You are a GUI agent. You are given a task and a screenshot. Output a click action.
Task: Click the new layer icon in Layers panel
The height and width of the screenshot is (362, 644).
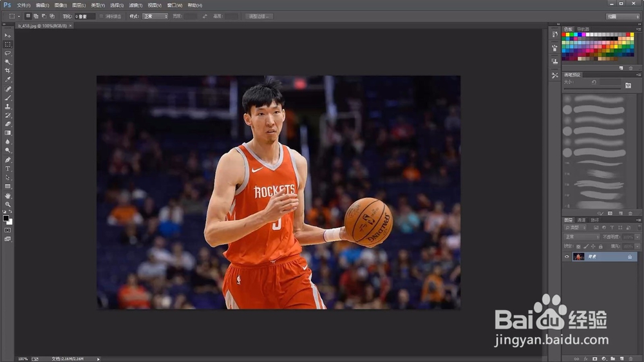point(621,359)
